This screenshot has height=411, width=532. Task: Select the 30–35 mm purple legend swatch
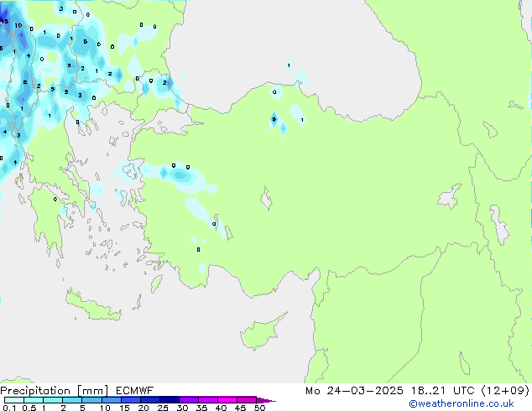pyautogui.click(x=188, y=400)
